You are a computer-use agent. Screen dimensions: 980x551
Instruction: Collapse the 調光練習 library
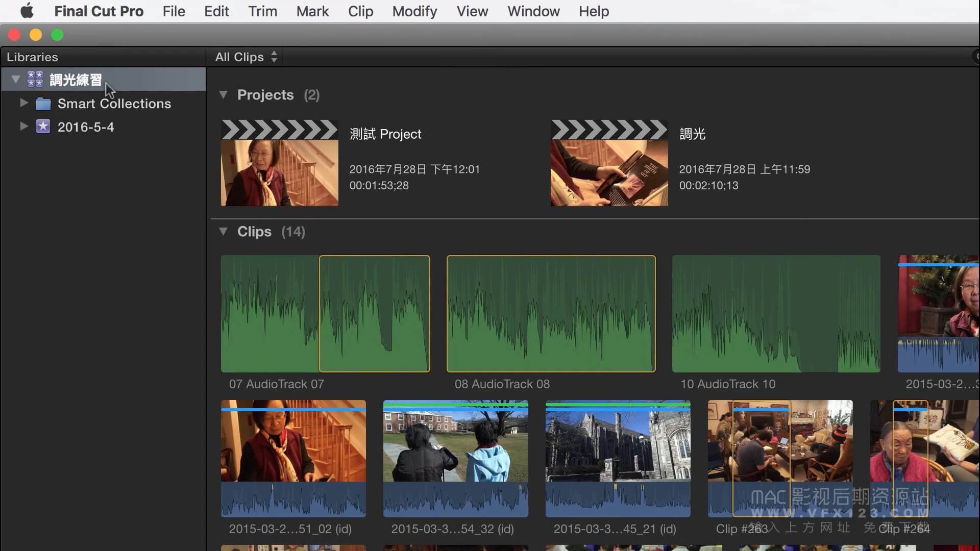click(x=16, y=79)
